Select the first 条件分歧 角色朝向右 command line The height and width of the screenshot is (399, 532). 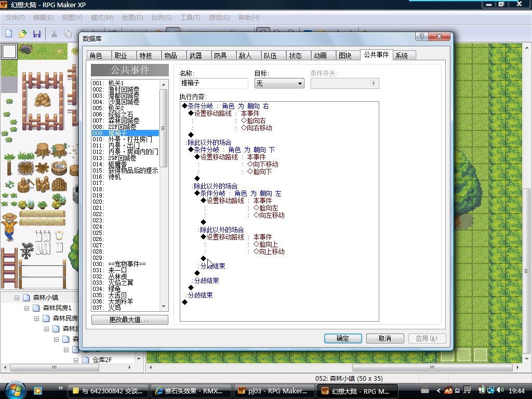click(225, 106)
